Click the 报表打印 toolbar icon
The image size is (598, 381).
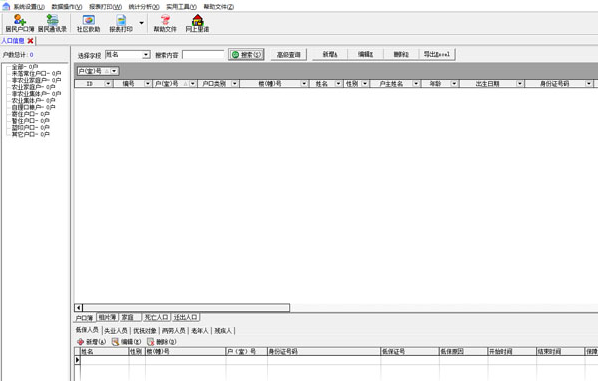121,23
